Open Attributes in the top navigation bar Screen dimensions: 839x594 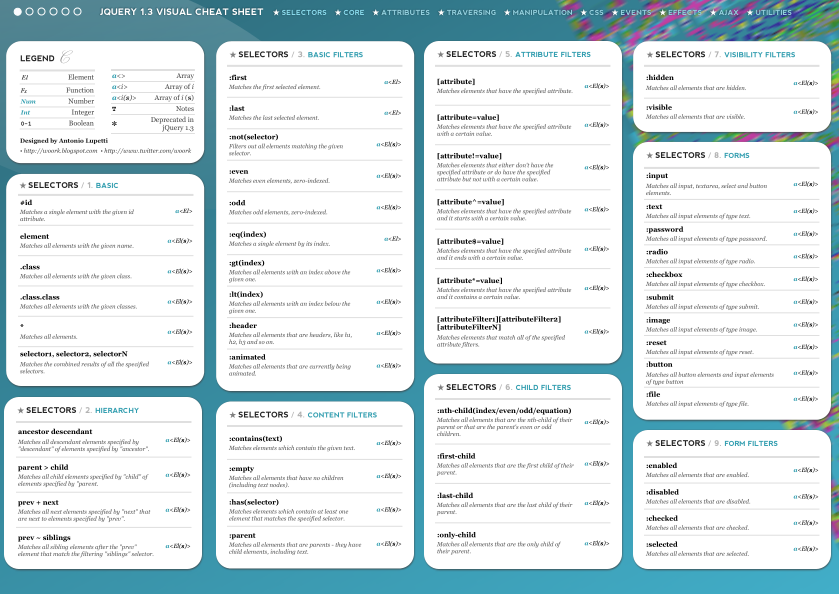401,13
